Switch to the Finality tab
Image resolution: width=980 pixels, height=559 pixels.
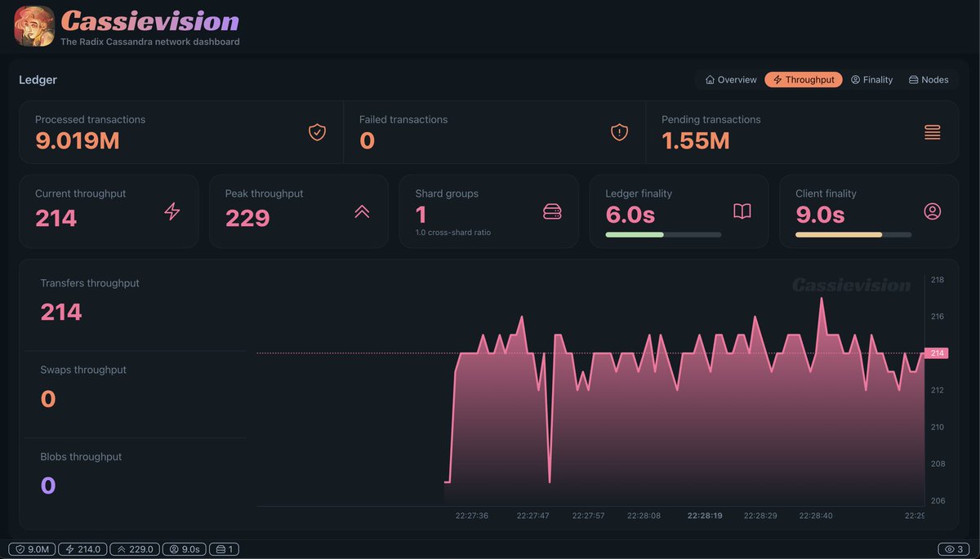click(x=872, y=79)
